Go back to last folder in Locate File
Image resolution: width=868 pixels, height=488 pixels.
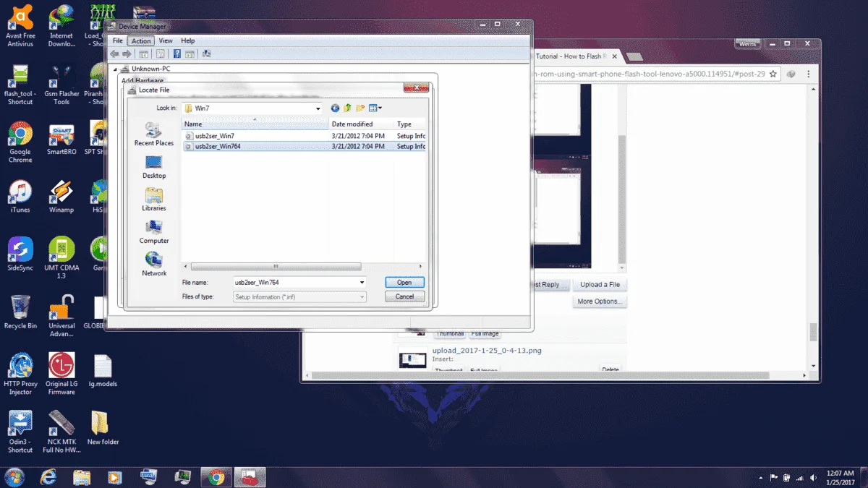click(335, 108)
